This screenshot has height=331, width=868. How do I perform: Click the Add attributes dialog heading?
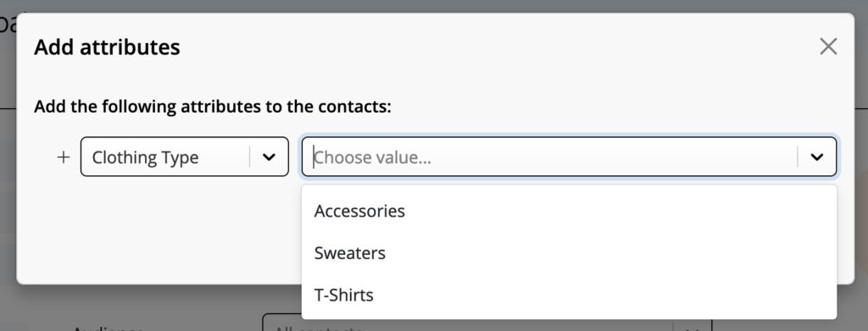[x=107, y=47]
